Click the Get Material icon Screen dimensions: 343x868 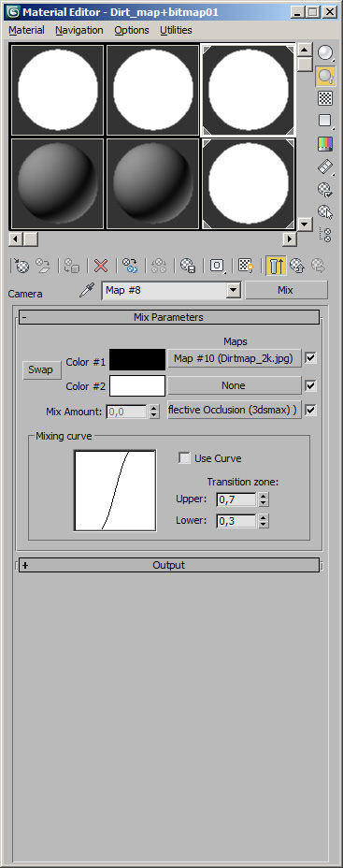pyautogui.click(x=21, y=266)
